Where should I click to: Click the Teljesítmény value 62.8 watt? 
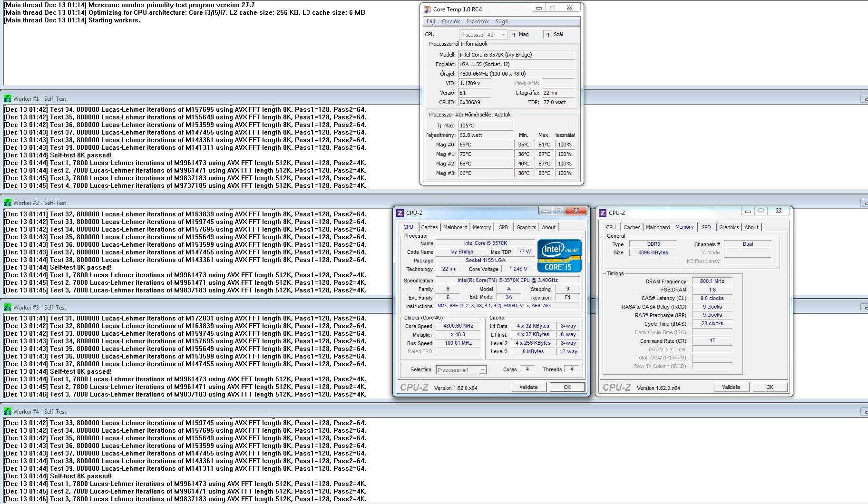(486, 135)
